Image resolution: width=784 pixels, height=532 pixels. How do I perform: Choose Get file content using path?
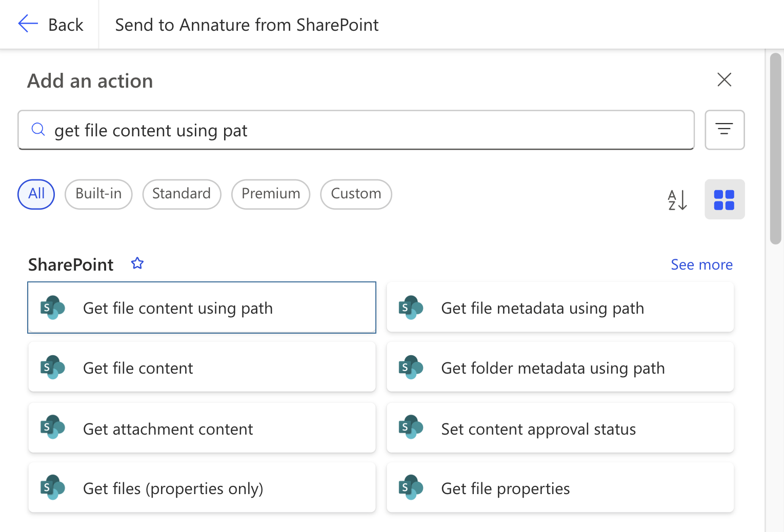tap(202, 308)
